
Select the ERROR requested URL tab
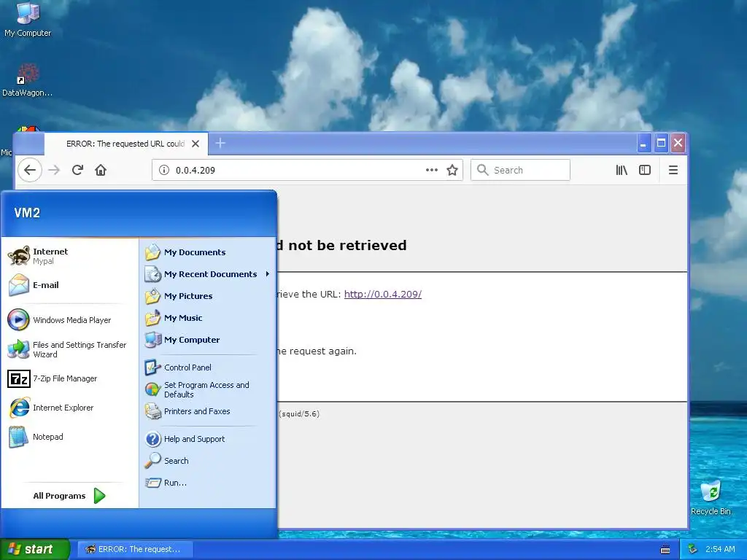tap(125, 144)
